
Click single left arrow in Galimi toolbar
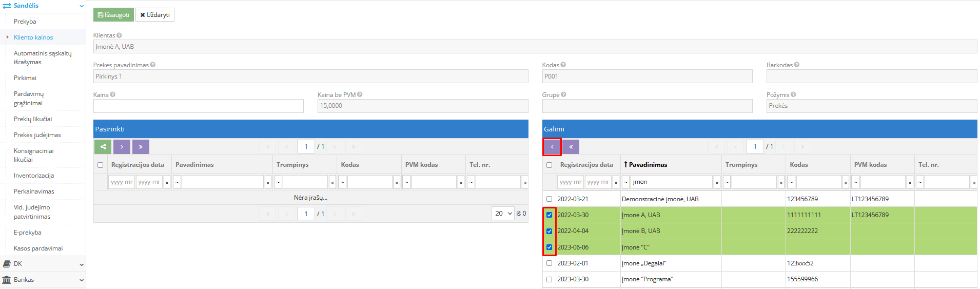pos(552,147)
